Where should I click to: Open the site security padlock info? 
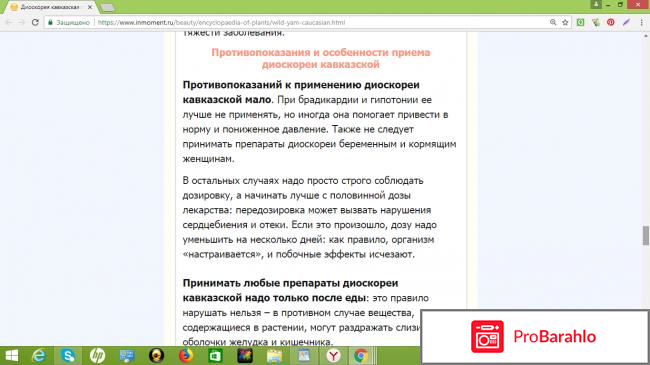[x=51, y=22]
